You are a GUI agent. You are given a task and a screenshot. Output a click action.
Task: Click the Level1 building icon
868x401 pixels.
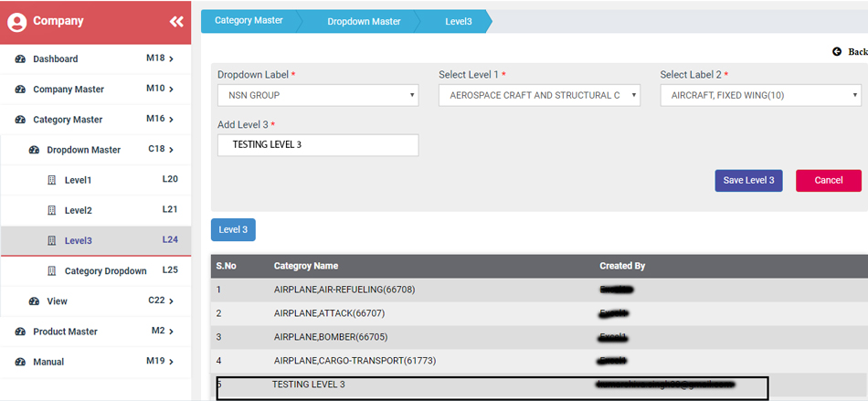pos(52,180)
